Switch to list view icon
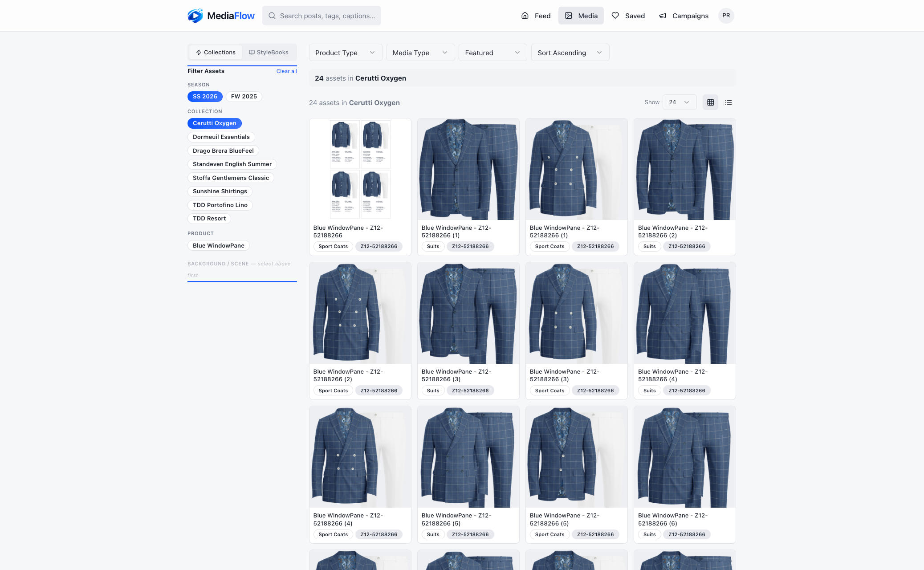The width and height of the screenshot is (924, 570). coord(729,102)
